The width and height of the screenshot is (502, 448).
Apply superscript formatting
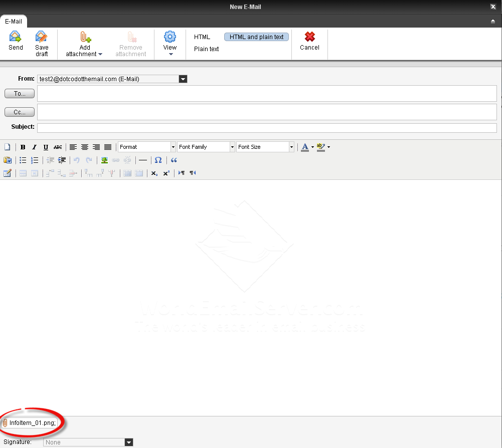(x=166, y=173)
